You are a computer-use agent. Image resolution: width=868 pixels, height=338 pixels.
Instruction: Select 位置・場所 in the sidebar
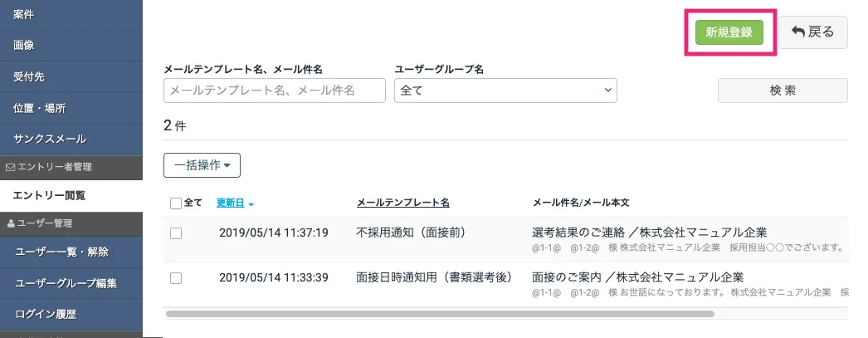(x=39, y=108)
